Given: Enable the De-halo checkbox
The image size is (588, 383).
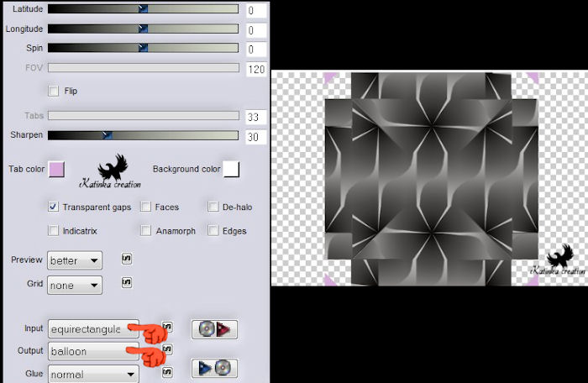Looking at the screenshot, I should (213, 207).
